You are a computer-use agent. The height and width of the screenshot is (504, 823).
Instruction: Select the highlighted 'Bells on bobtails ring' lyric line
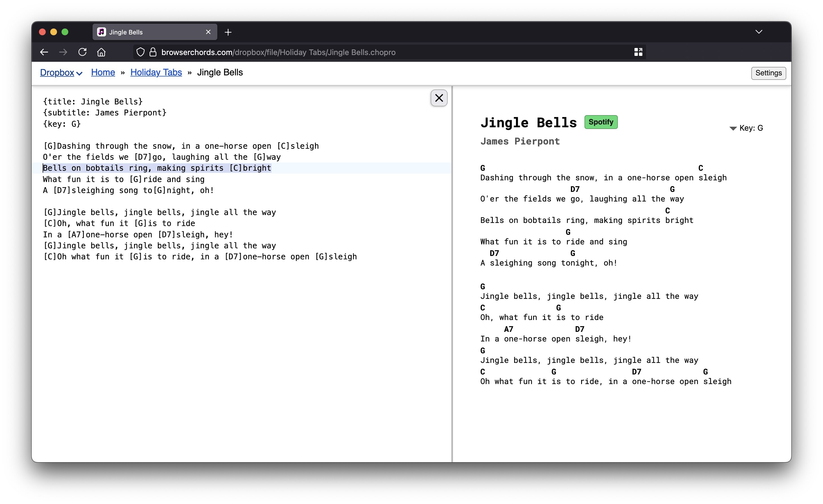[157, 168]
